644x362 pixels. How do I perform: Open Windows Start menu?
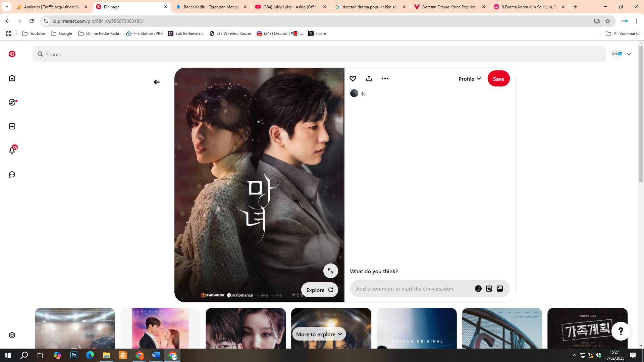8,355
